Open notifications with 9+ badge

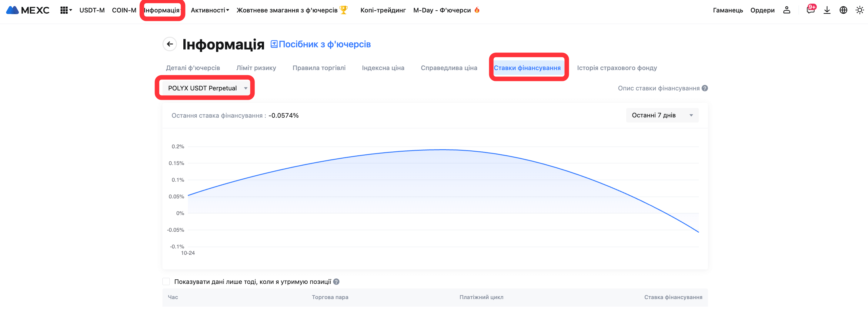pos(810,10)
